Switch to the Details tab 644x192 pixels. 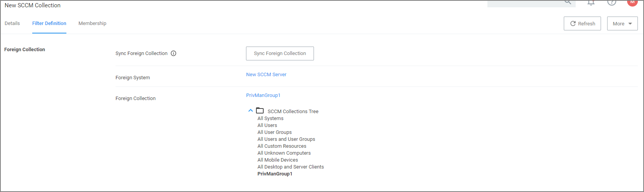point(12,23)
